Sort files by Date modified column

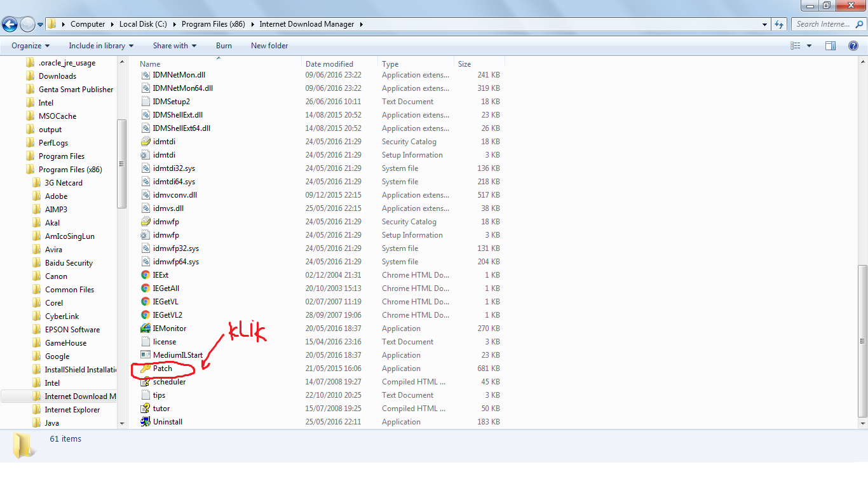click(340, 64)
